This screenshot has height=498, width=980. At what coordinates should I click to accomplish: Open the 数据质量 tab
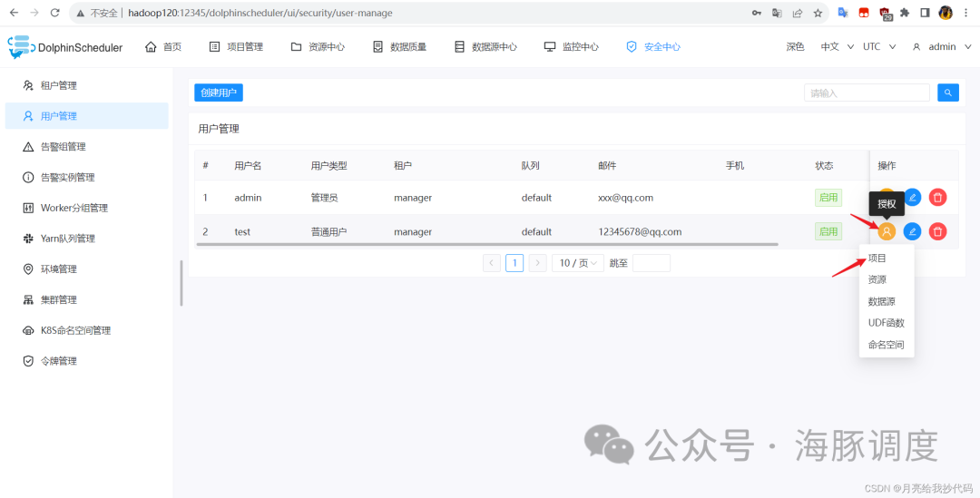click(x=399, y=47)
